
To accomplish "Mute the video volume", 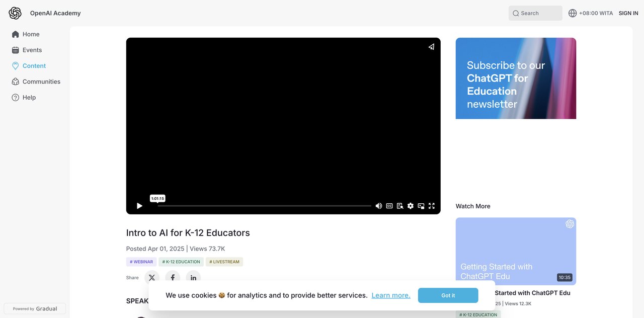I will pyautogui.click(x=378, y=206).
